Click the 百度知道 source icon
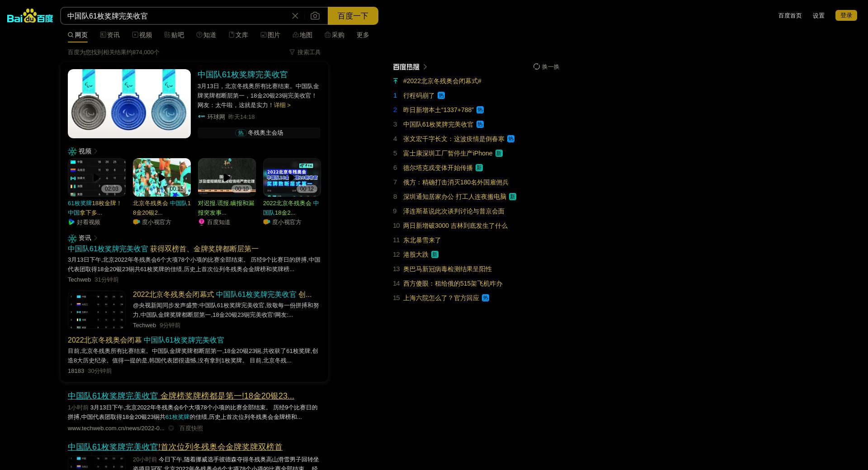868x470 pixels. [202, 222]
